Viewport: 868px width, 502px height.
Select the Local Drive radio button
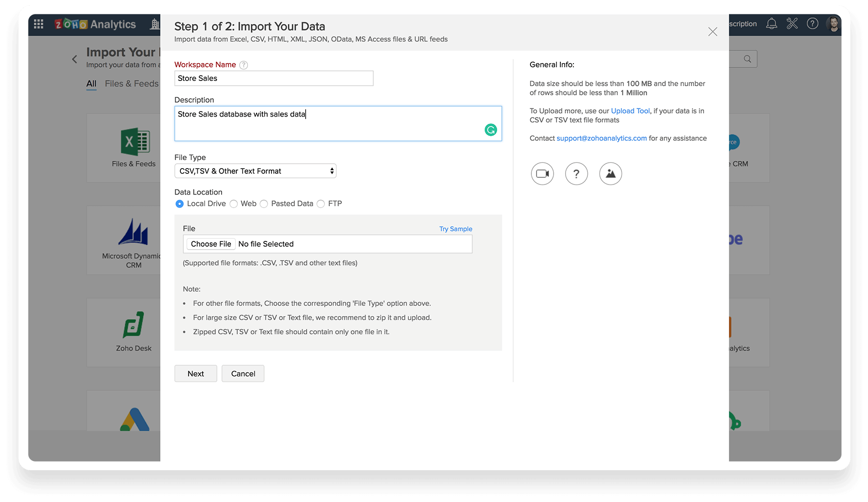180,204
